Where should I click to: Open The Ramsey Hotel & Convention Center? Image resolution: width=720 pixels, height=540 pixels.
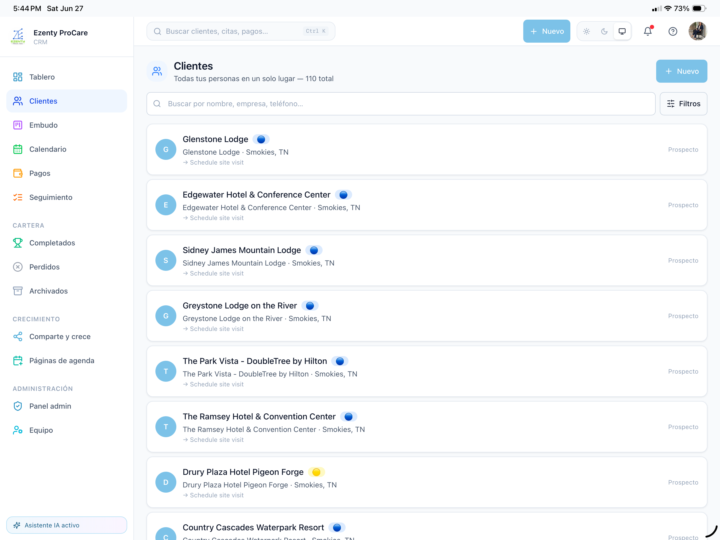(427, 427)
